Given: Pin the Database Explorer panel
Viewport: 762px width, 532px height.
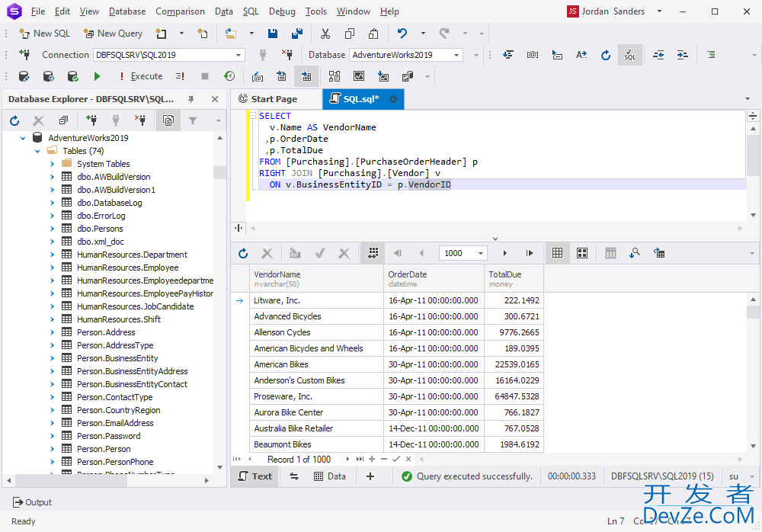Looking at the screenshot, I should [191, 99].
